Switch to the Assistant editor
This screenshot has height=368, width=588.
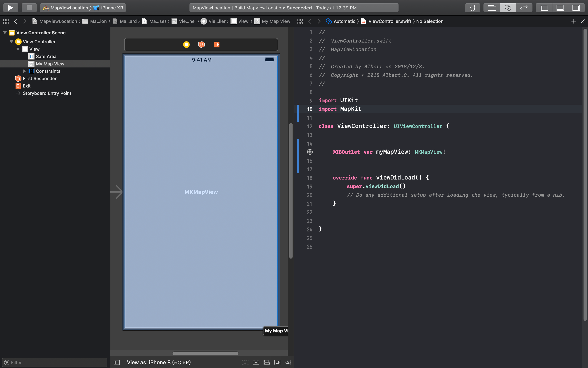[508, 8]
